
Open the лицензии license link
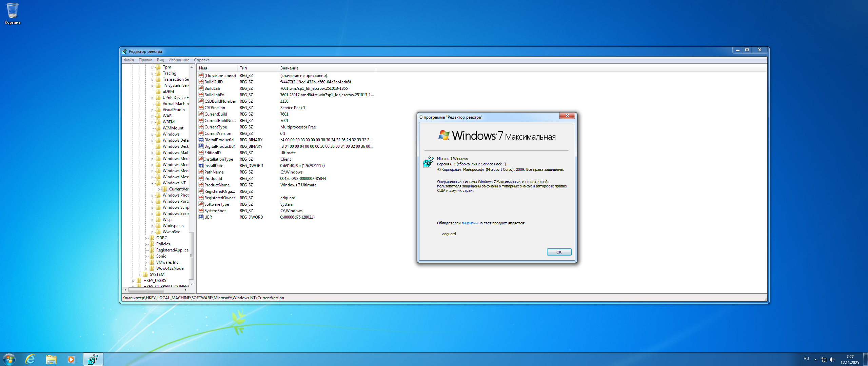(469, 223)
